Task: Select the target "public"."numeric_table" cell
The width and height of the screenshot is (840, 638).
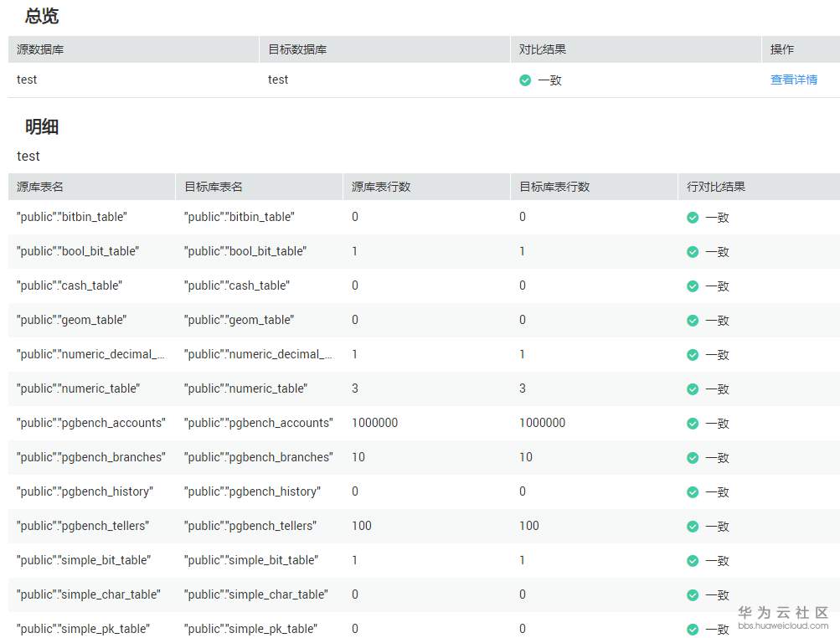Action: pyautogui.click(x=246, y=388)
